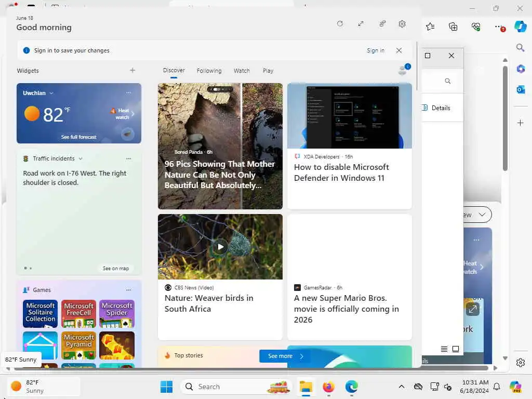
Task: Click See on map button
Action: 116,268
